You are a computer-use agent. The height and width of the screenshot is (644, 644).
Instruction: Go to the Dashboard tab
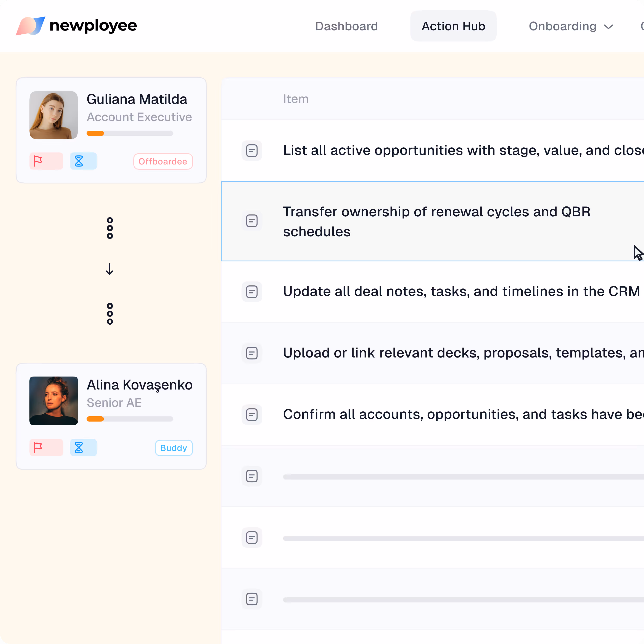(346, 26)
